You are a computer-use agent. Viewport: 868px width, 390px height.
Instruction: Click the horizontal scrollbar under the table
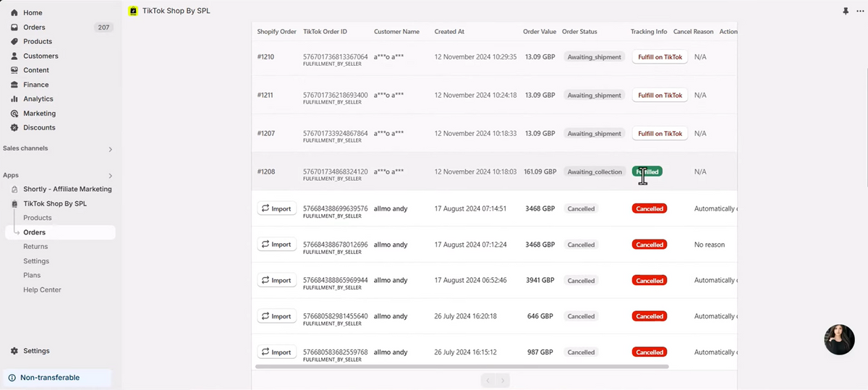462,367
